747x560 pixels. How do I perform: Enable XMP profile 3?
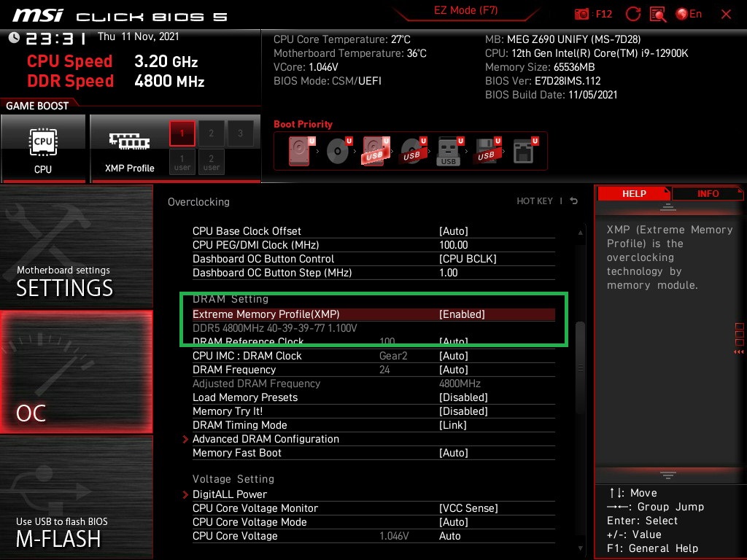point(240,133)
